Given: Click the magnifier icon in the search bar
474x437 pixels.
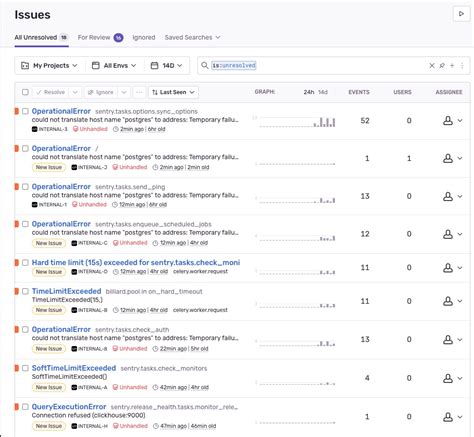Looking at the screenshot, I should (205, 66).
